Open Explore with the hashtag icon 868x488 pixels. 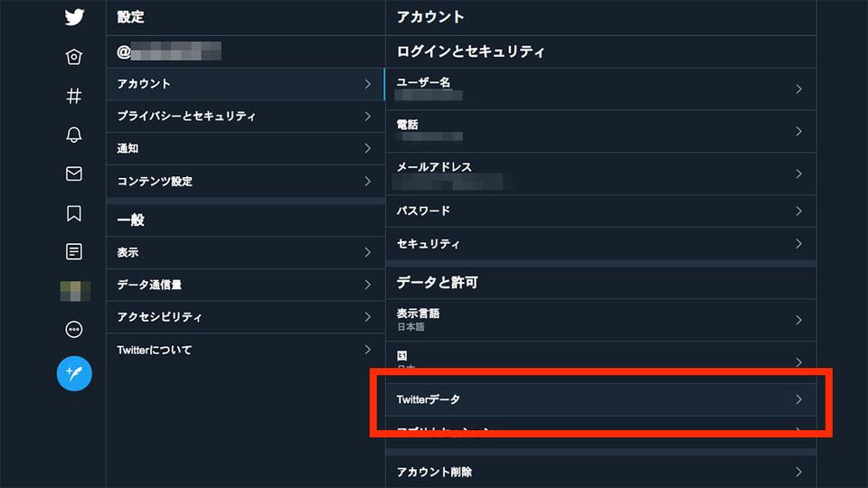point(73,97)
